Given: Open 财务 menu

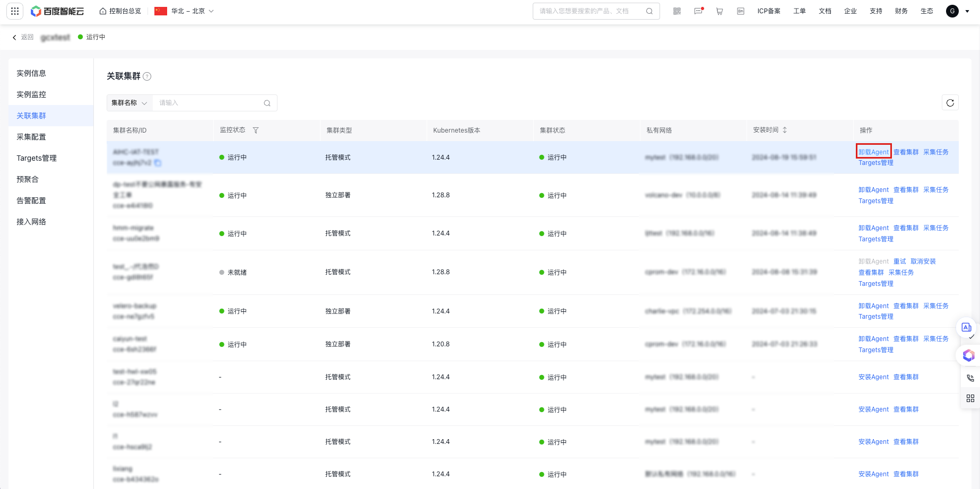Looking at the screenshot, I should tap(901, 11).
